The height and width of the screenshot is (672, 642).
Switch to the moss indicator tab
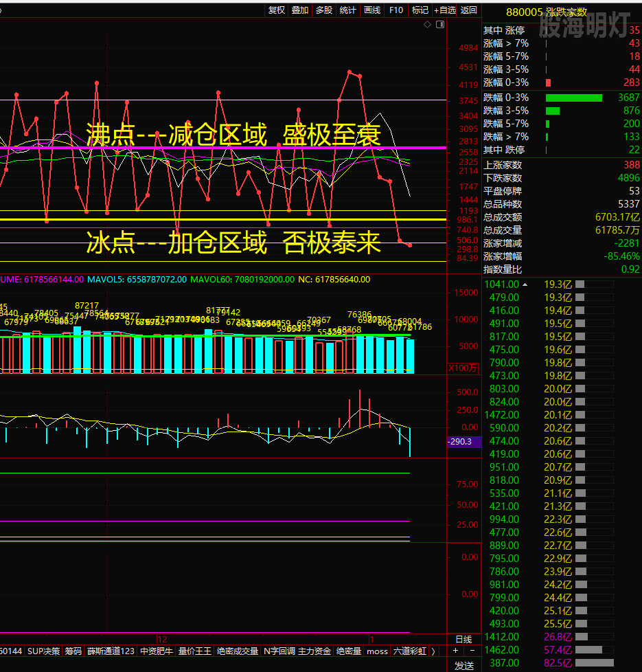tap(377, 651)
